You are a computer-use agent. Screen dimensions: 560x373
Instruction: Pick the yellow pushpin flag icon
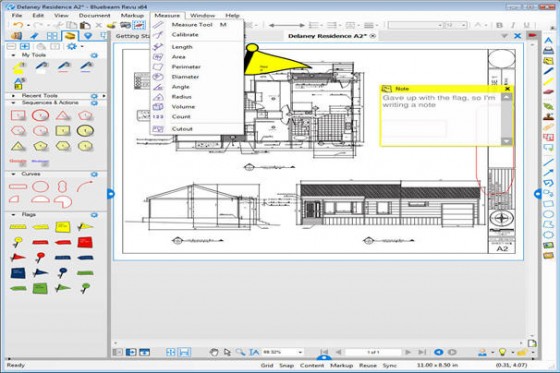tap(17, 242)
